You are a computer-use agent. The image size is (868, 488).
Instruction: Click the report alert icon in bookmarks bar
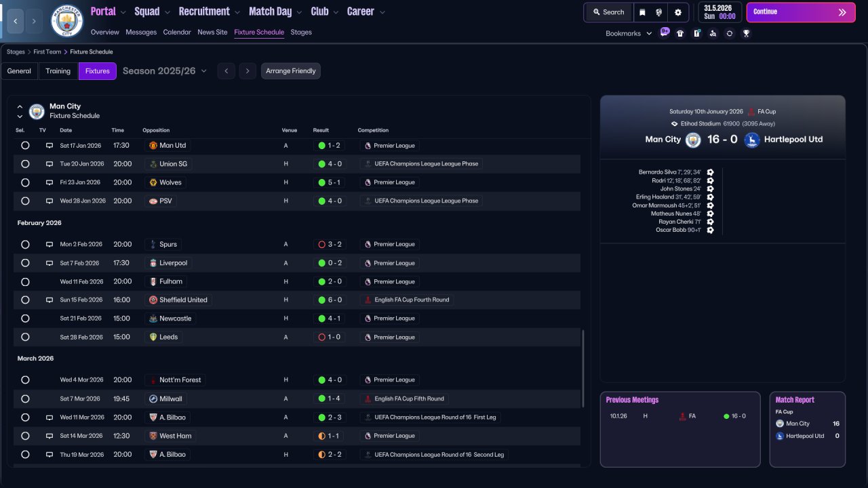click(x=696, y=33)
